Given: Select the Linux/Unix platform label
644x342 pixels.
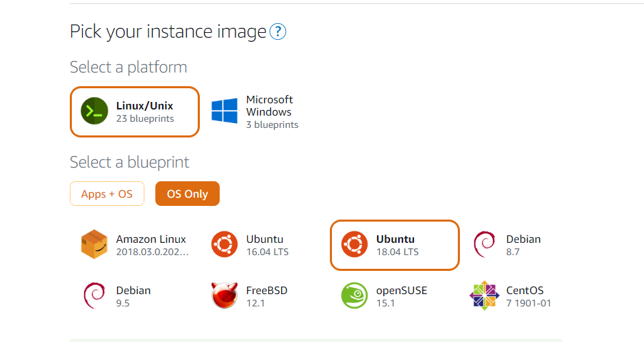Looking at the screenshot, I should [144, 106].
